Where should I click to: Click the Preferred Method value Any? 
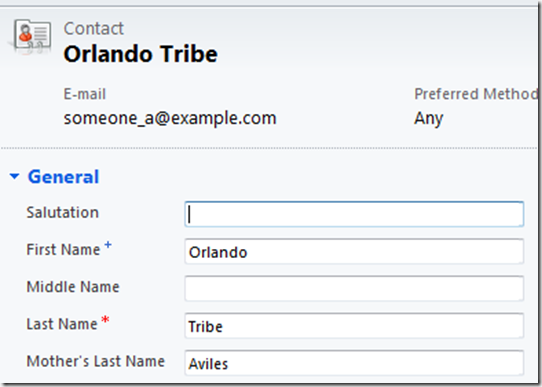pos(429,119)
